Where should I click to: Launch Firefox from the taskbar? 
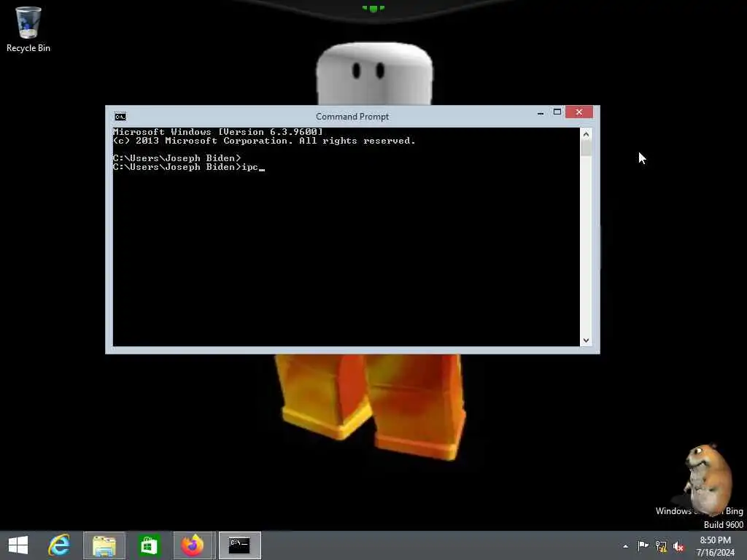(193, 545)
